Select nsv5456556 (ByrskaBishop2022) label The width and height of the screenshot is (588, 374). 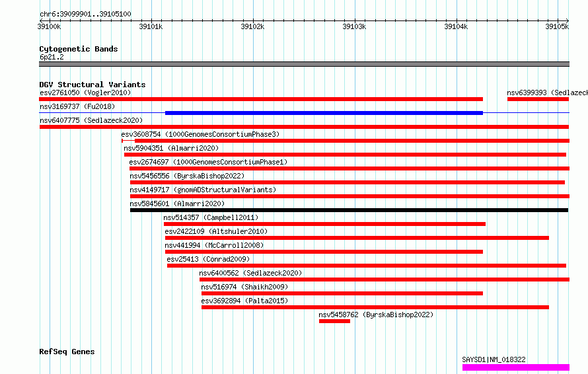click(187, 176)
